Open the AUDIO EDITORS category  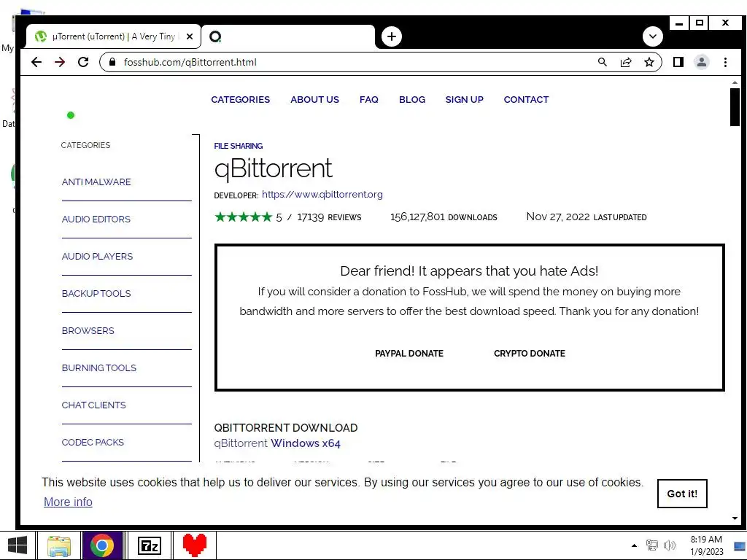click(x=96, y=219)
